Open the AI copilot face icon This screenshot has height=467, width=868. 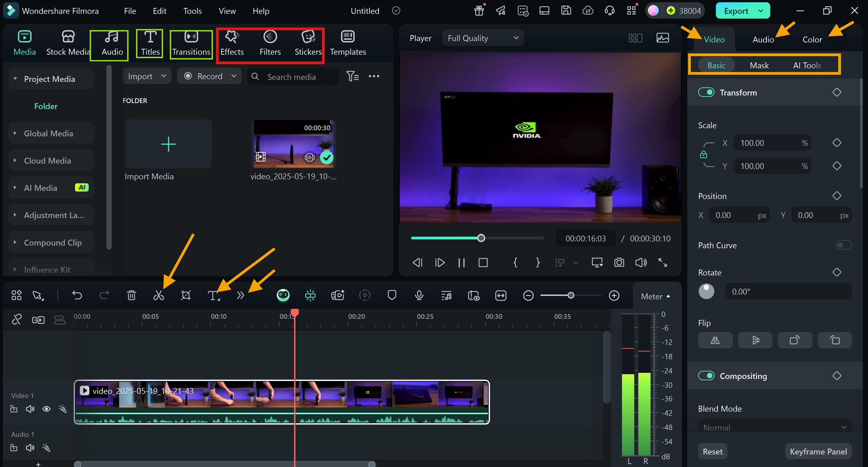pos(283,295)
